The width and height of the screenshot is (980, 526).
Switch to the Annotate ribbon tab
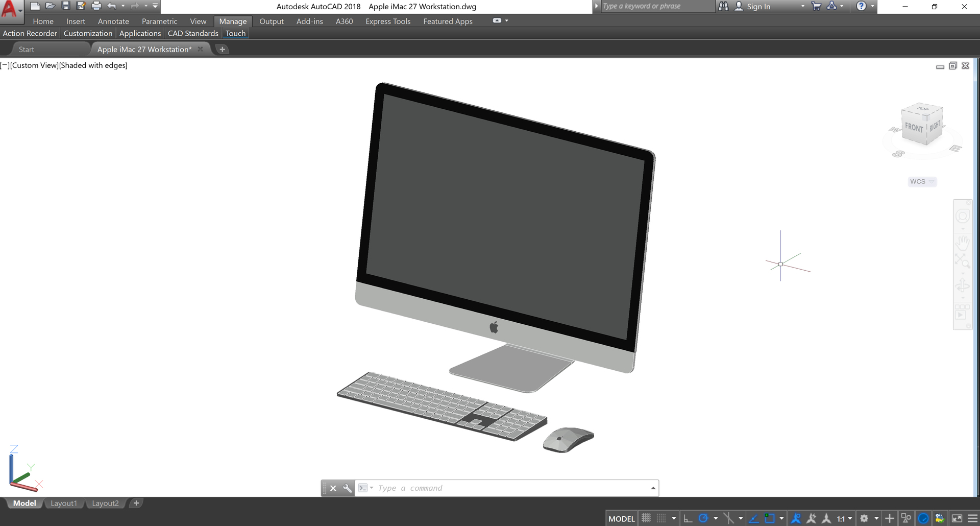pyautogui.click(x=113, y=21)
